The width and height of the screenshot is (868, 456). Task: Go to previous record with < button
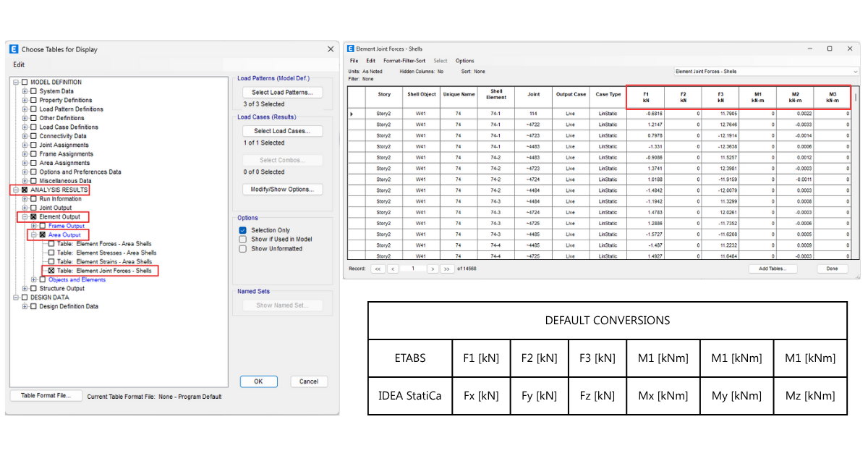coord(393,269)
